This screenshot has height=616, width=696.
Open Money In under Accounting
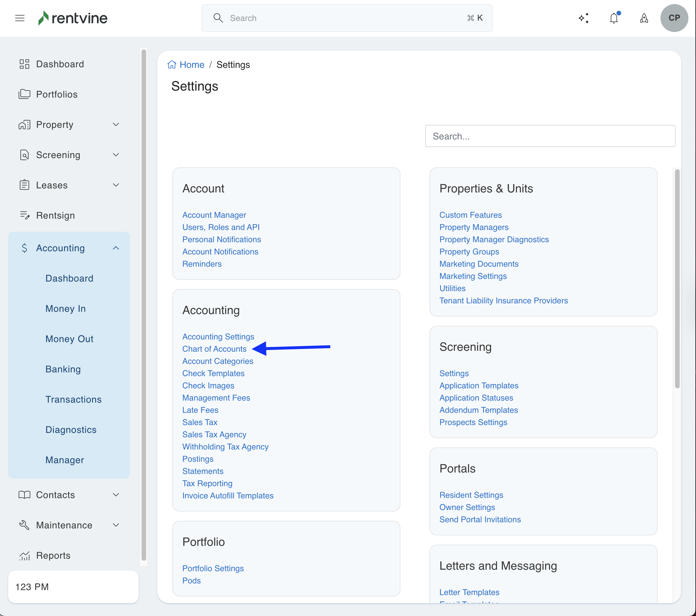[66, 309]
